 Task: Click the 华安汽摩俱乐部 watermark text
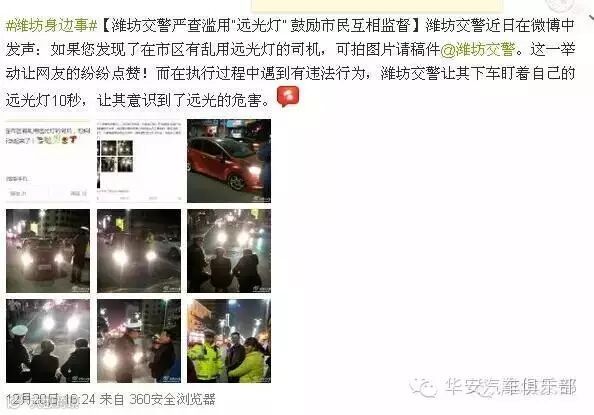pyautogui.click(x=510, y=387)
